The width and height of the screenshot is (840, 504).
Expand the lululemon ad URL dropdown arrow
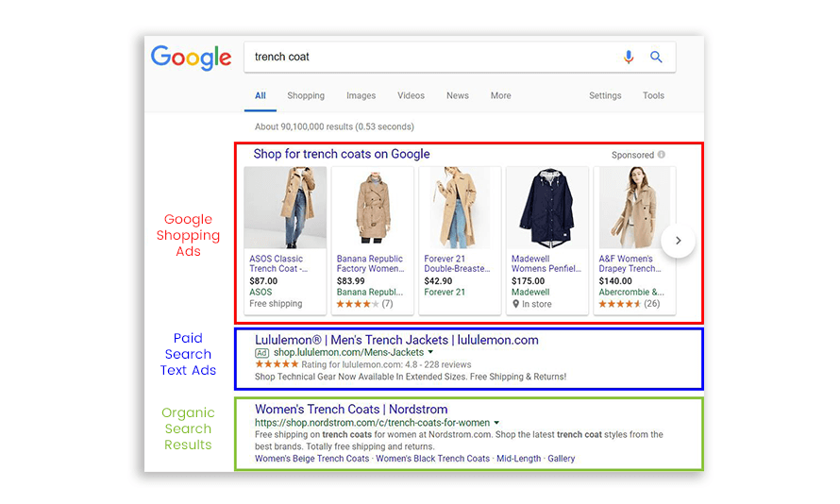(430, 353)
